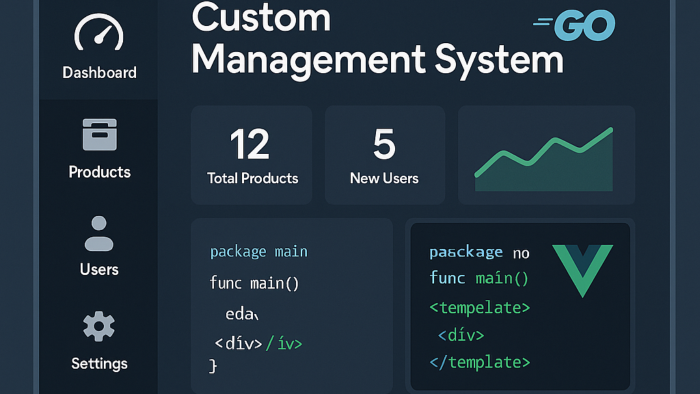Screen dimensions: 700x394
Task: Click 'func main()' in the Vue code panel
Action: click(479, 278)
